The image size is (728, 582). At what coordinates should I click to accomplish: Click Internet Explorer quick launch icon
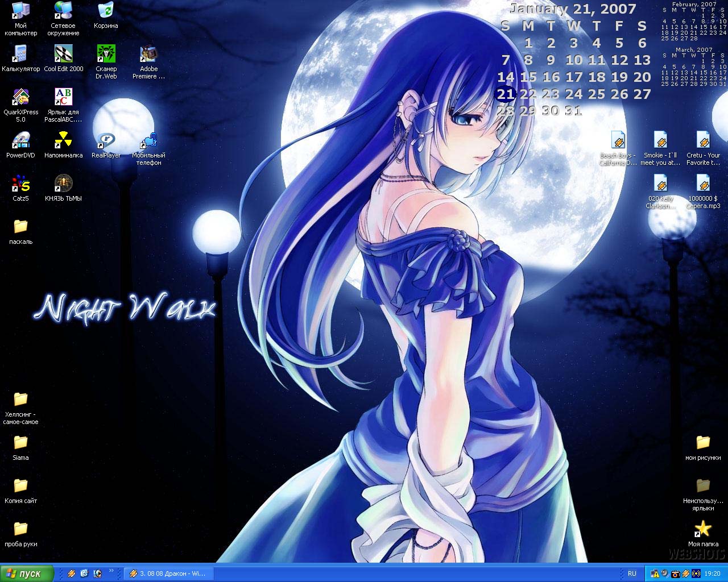click(x=84, y=573)
